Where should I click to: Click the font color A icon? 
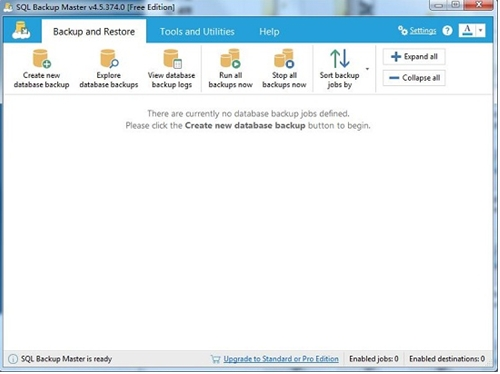pos(467,31)
